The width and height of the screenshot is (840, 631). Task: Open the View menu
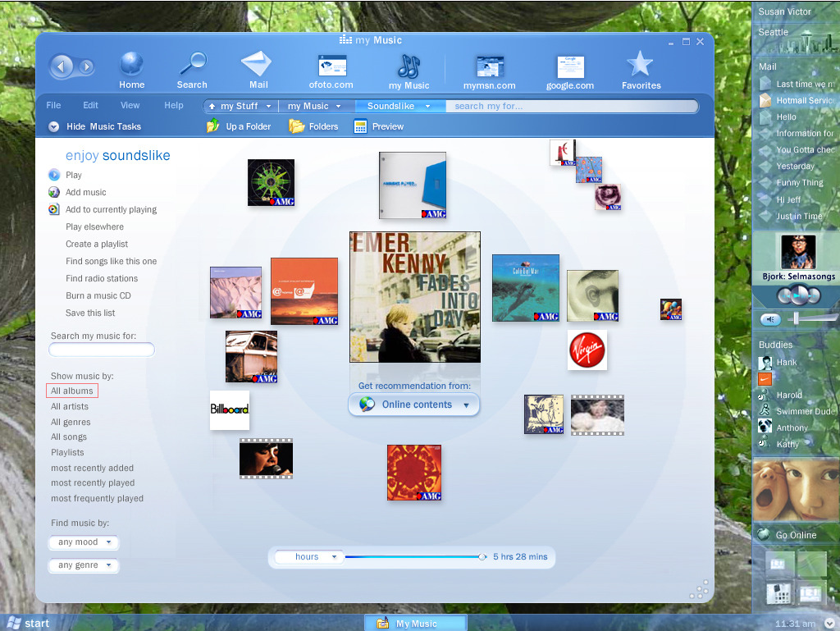coord(130,105)
